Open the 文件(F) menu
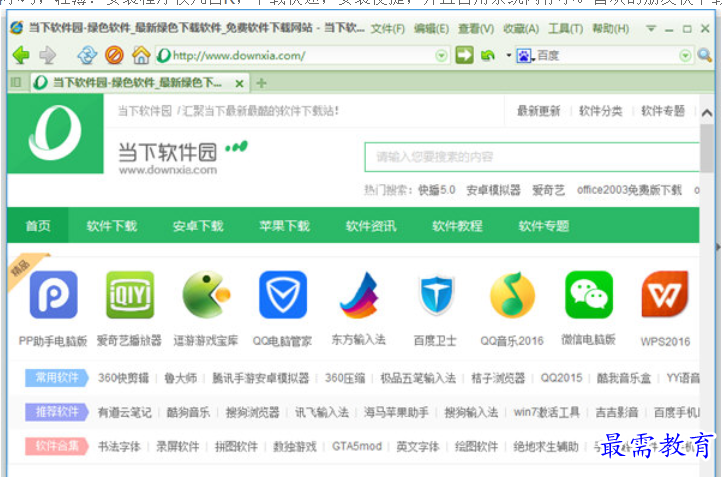This screenshot has height=477, width=722. [388, 29]
